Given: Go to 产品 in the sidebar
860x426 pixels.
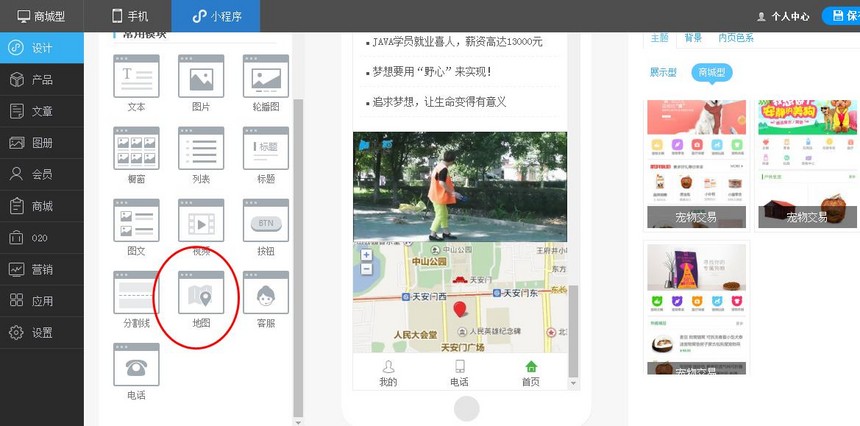Looking at the screenshot, I should (41, 79).
